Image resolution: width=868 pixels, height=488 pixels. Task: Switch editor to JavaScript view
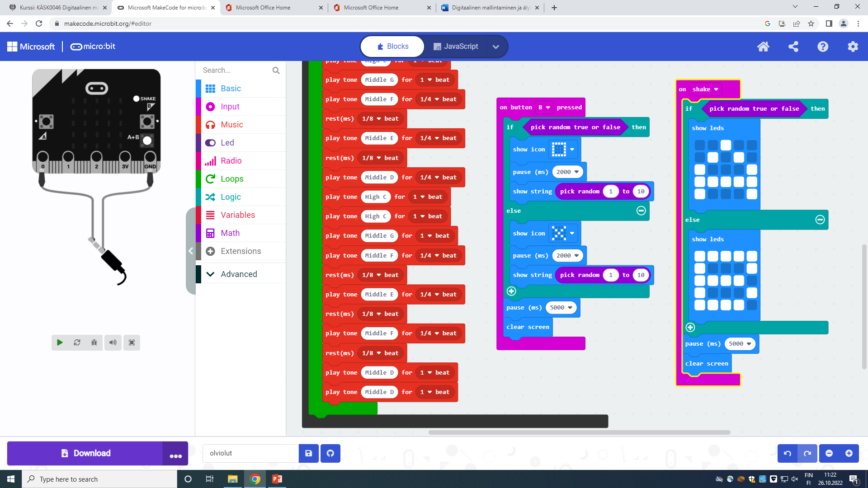pyautogui.click(x=456, y=46)
